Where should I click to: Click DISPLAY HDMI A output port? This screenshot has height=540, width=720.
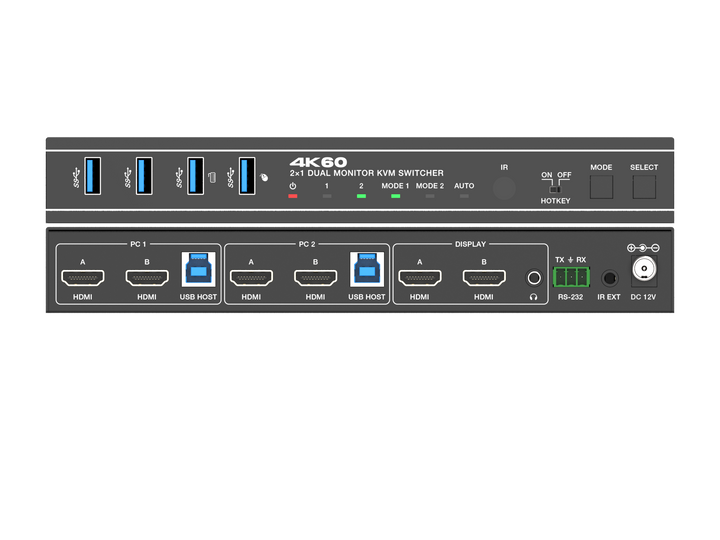tap(420, 278)
